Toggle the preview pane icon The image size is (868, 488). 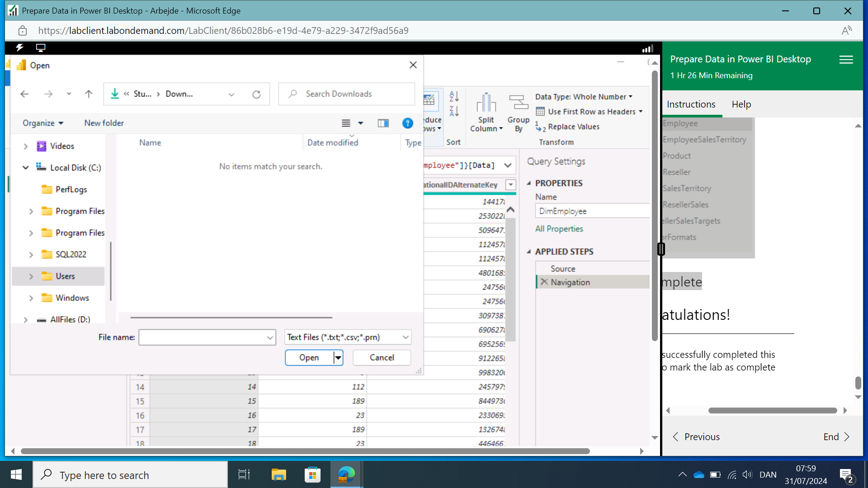(x=383, y=123)
